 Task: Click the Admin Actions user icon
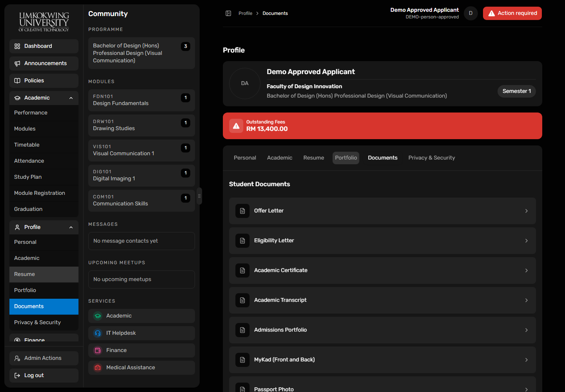coord(17,358)
